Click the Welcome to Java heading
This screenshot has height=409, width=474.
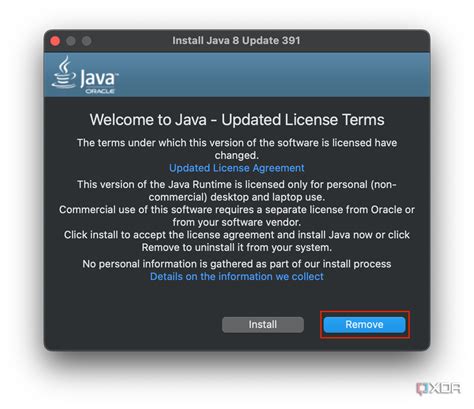pyautogui.click(x=237, y=120)
